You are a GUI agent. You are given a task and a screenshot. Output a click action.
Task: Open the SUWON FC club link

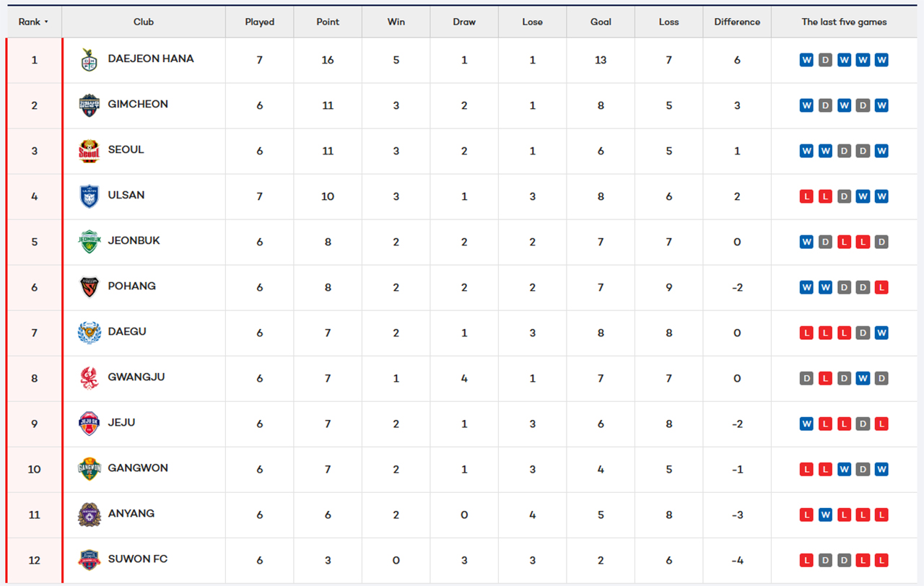138,559
